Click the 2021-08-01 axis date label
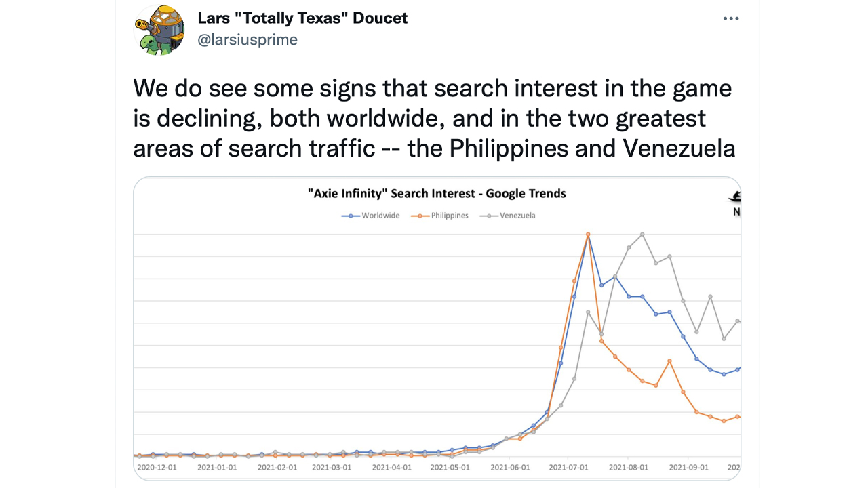 tap(629, 467)
